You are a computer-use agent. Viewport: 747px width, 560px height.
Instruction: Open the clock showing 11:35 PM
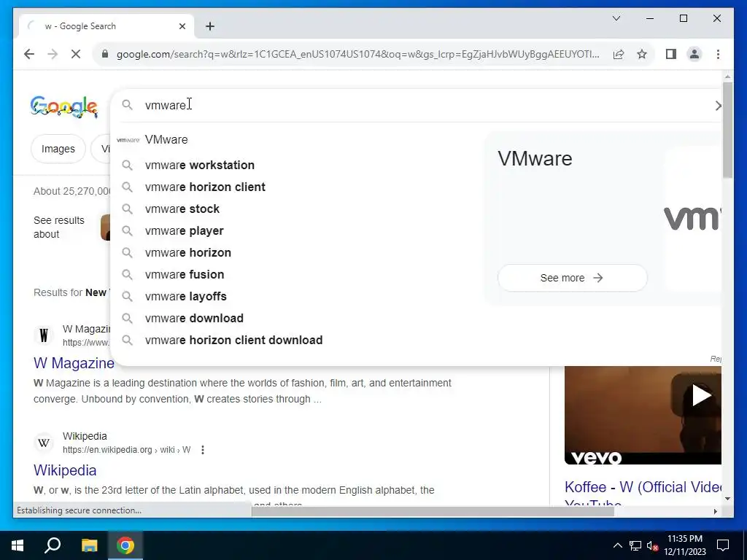pyautogui.click(x=685, y=545)
